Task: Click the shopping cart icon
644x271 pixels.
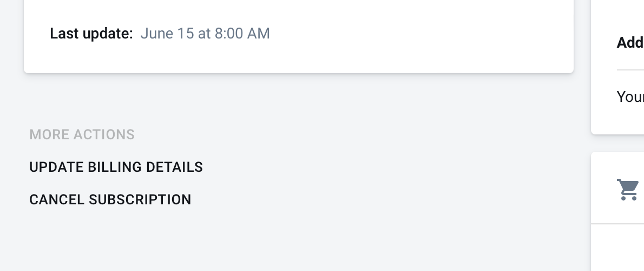Action: (x=628, y=190)
